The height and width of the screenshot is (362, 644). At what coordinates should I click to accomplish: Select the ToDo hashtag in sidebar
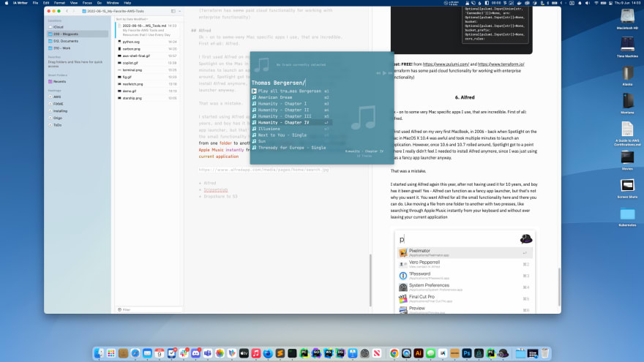[78, 125]
